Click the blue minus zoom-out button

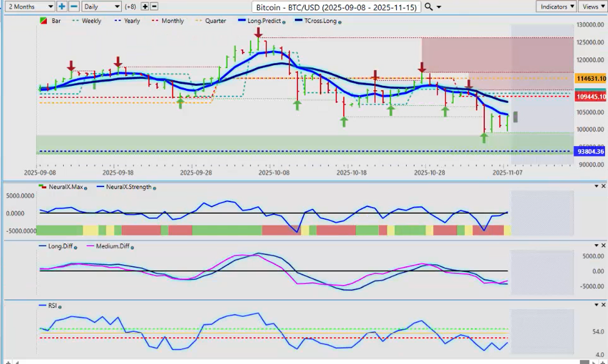73,7
